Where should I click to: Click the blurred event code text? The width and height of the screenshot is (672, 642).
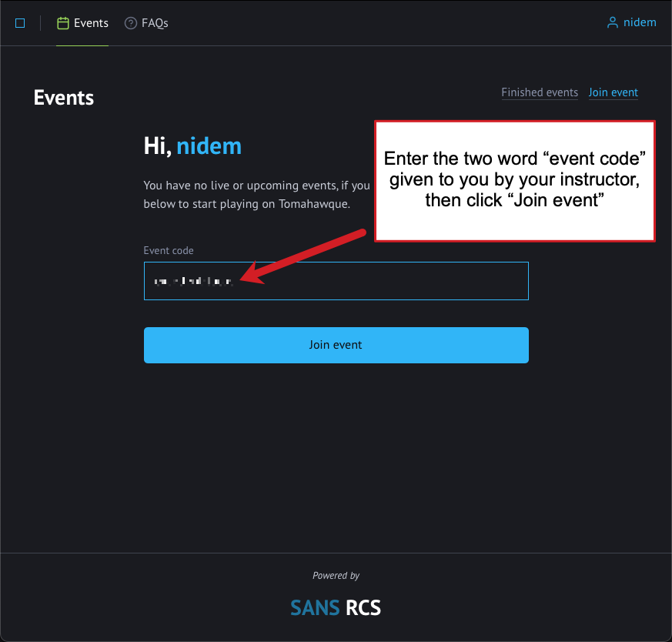point(193,281)
